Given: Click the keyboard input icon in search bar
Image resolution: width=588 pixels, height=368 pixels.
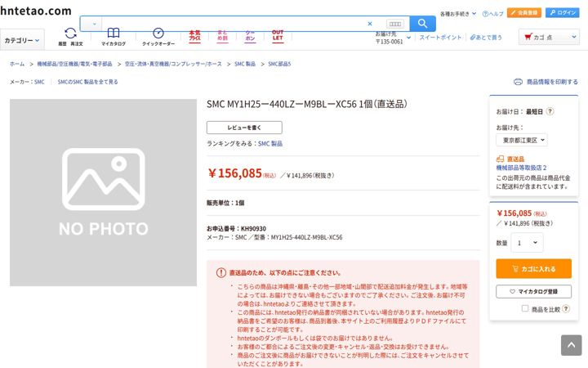Looking at the screenshot, I should coord(395,24).
